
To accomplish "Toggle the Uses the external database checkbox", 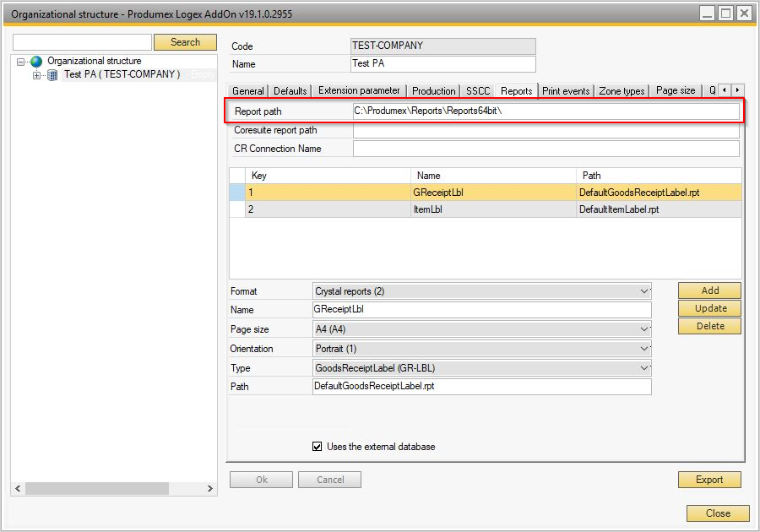I will [318, 447].
